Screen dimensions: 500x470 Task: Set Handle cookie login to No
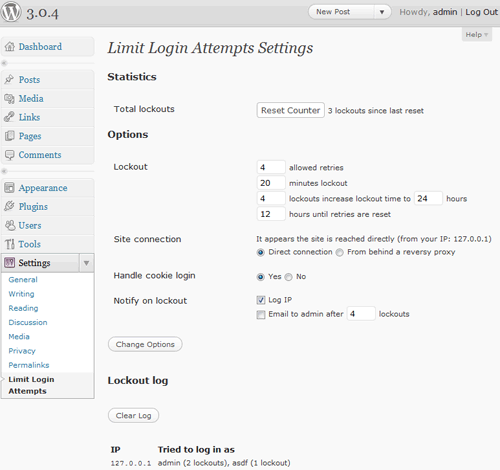(x=289, y=277)
